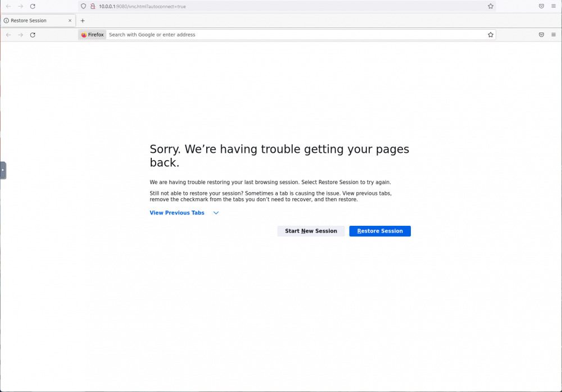Click the insecure connection lock icon
The height and width of the screenshot is (392, 562).
click(93, 6)
